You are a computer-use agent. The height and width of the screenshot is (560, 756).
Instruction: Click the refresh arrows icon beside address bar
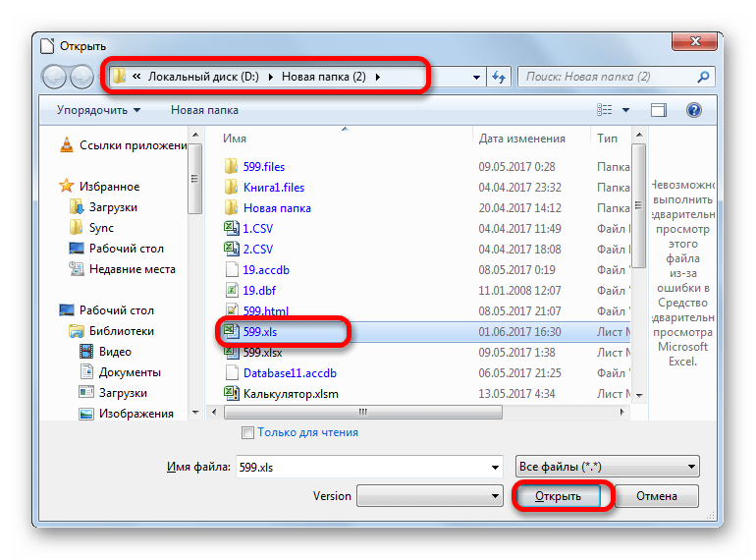pos(499,77)
